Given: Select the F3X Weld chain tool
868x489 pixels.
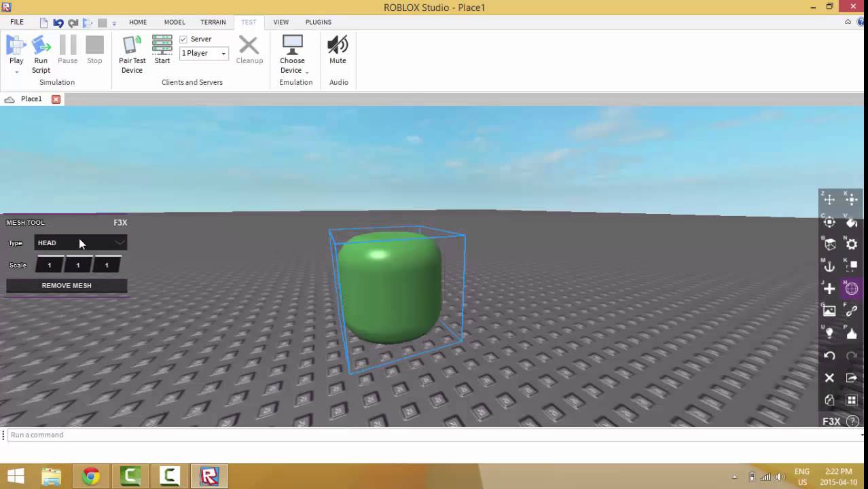Looking at the screenshot, I should 852,311.
